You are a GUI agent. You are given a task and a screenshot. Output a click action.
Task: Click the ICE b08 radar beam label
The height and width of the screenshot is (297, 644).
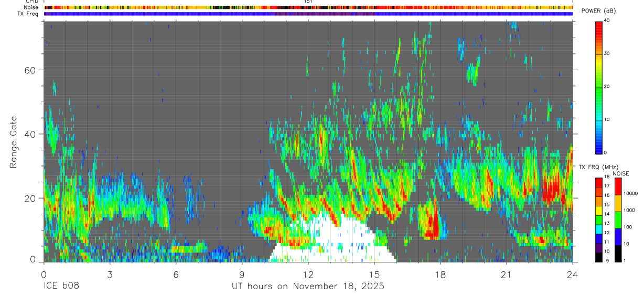pyautogui.click(x=61, y=286)
